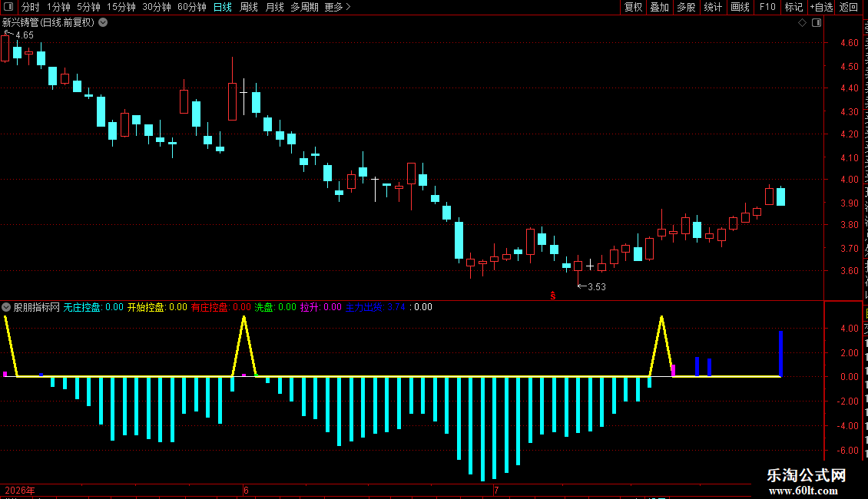868x499 pixels.
Task: Click the 叠加 overlay button
Action: point(659,7)
